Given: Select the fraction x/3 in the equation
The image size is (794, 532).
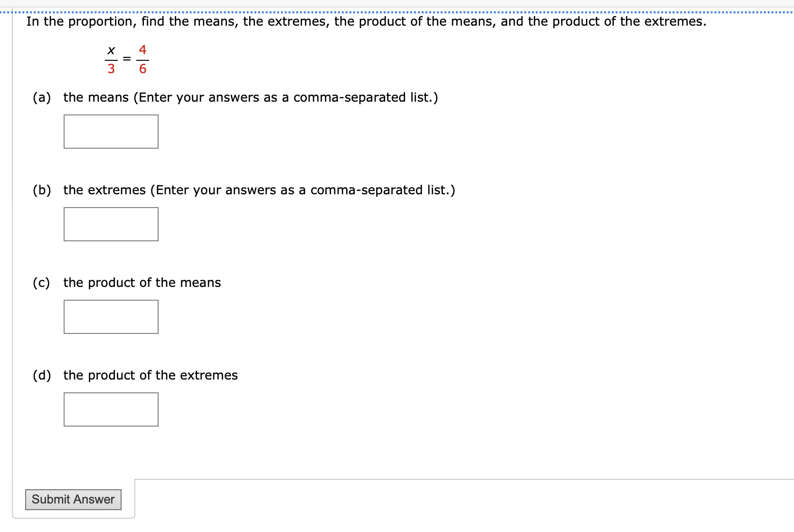Looking at the screenshot, I should (x=111, y=58).
